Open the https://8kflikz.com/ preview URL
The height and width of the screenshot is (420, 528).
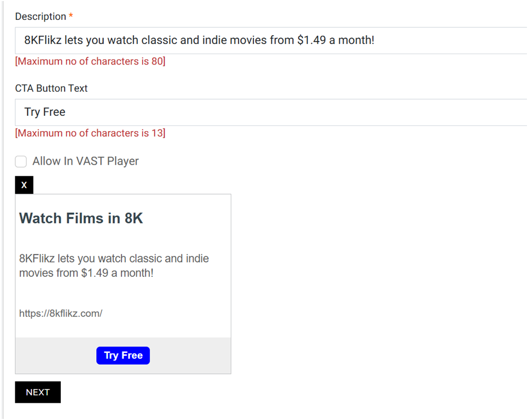point(61,314)
